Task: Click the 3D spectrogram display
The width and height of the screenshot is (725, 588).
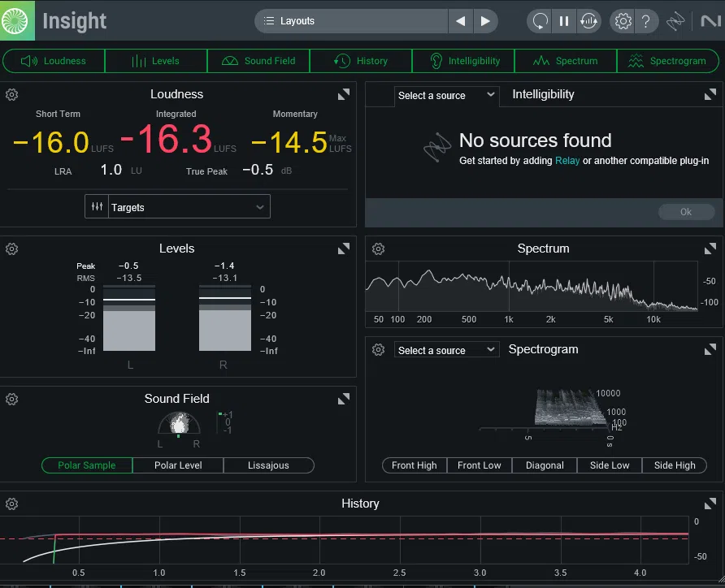Action: click(x=570, y=408)
